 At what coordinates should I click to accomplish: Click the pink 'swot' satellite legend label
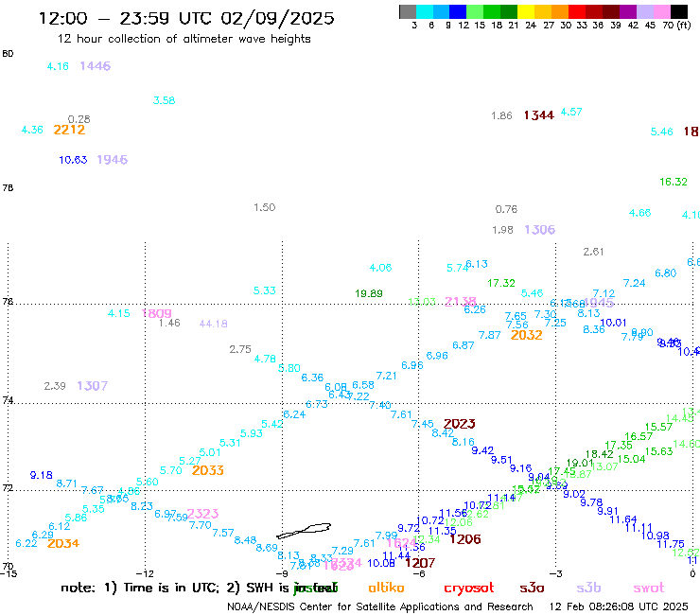649,589
